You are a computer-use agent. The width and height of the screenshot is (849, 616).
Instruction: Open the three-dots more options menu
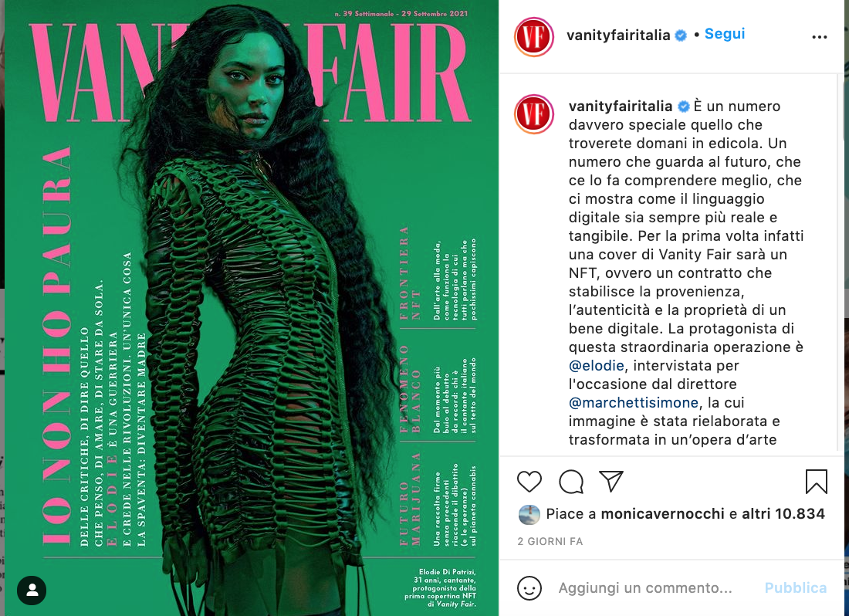click(819, 37)
